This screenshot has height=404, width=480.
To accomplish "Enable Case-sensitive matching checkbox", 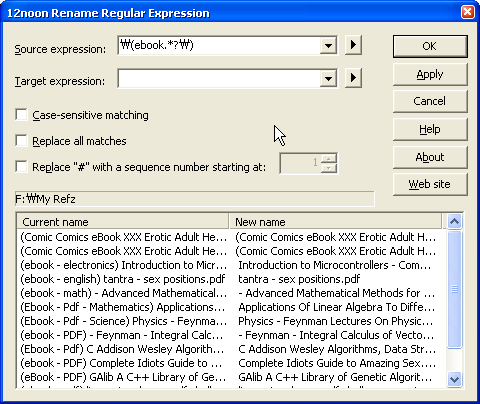I will click(x=21, y=115).
